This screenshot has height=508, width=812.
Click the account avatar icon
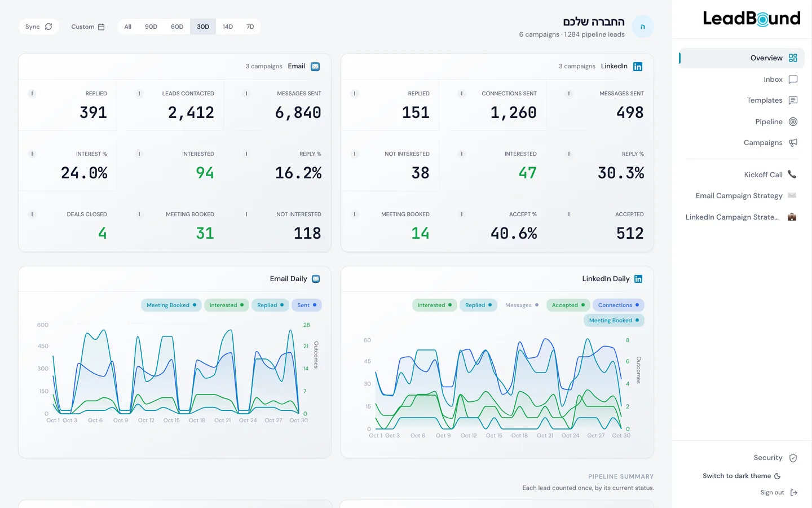[x=643, y=27]
